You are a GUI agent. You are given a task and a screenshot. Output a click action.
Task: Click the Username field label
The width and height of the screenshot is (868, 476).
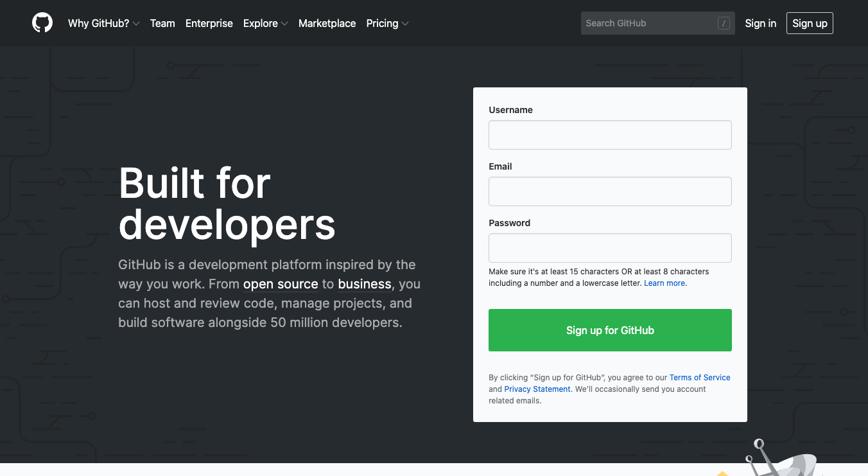511,110
